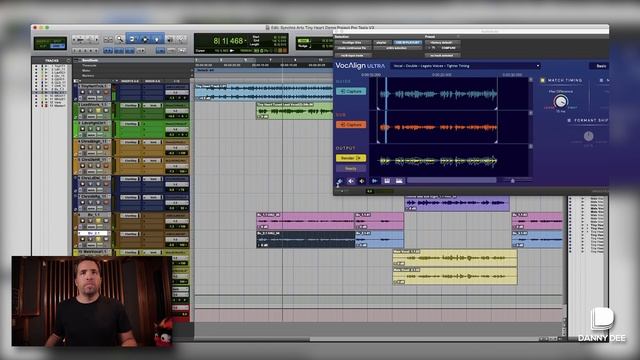
Task: Open the Tracks list pop-up menu
Action: coord(68,60)
